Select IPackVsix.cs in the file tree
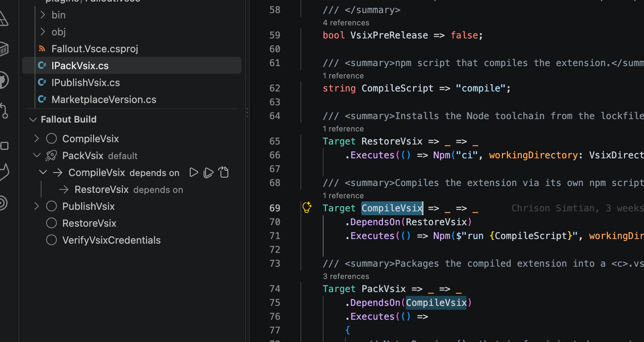 click(x=132, y=66)
